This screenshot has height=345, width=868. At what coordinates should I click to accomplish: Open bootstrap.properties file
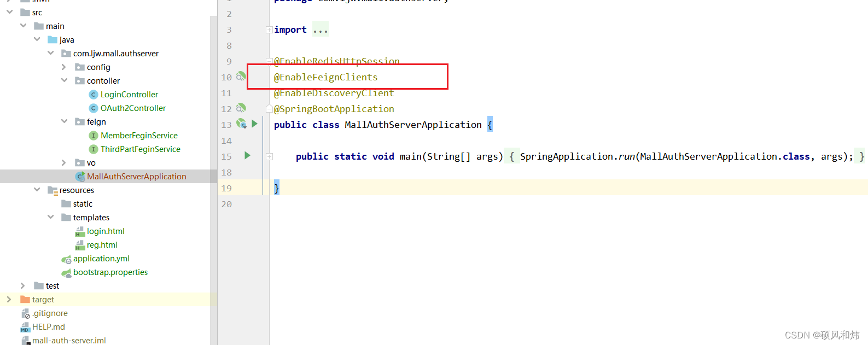(110, 272)
